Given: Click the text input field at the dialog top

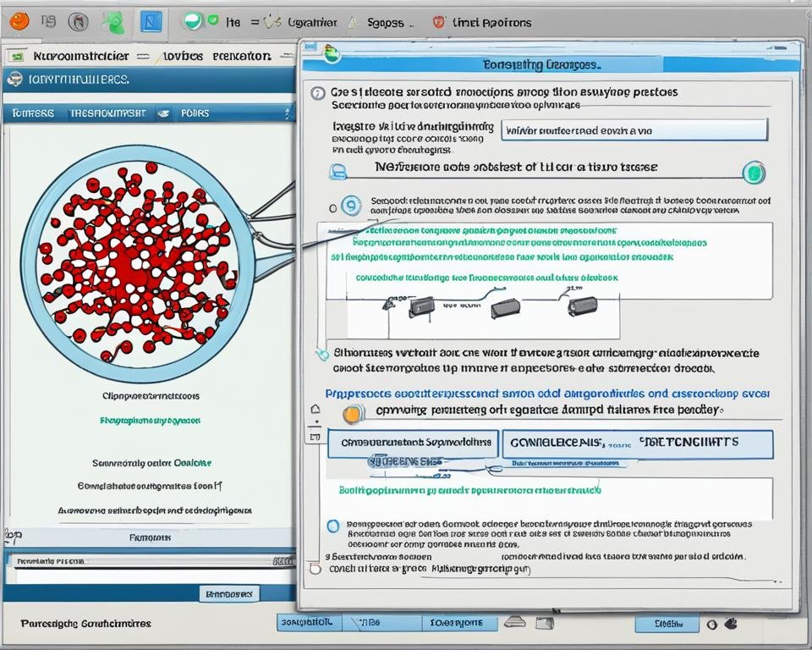Looking at the screenshot, I should click(546, 129).
